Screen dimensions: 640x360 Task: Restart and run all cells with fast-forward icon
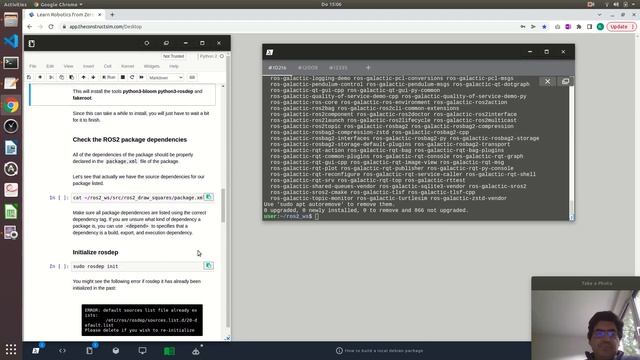coord(141,77)
